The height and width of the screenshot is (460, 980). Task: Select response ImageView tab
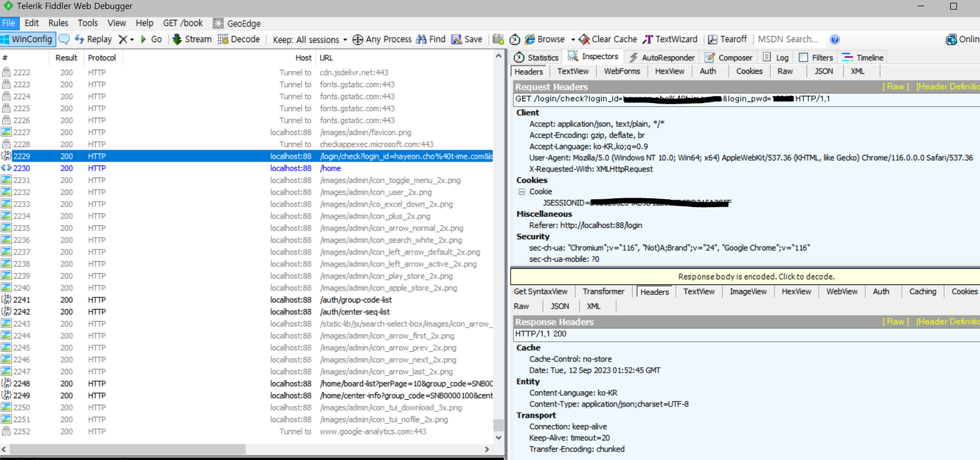pyautogui.click(x=748, y=292)
